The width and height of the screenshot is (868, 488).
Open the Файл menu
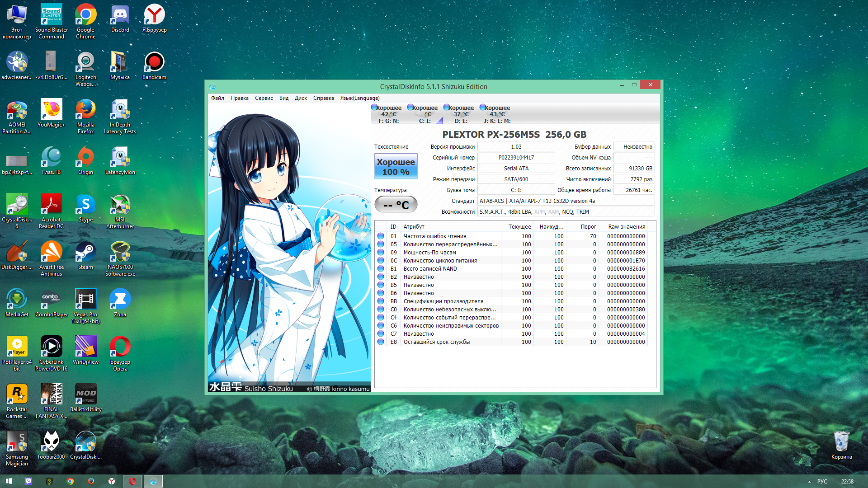click(x=217, y=98)
